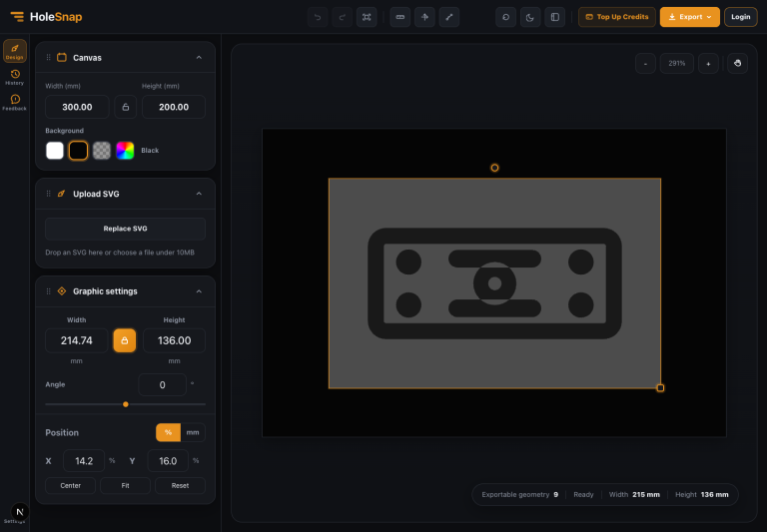Screen dimensions: 767x532
Task: Collapse the Canvas panel
Action: pos(199,58)
